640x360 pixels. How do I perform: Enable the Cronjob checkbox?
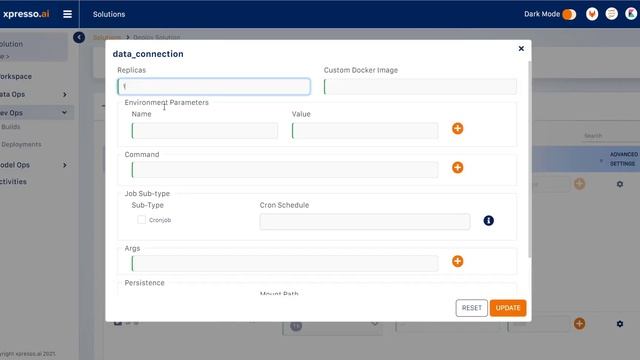pos(141,220)
